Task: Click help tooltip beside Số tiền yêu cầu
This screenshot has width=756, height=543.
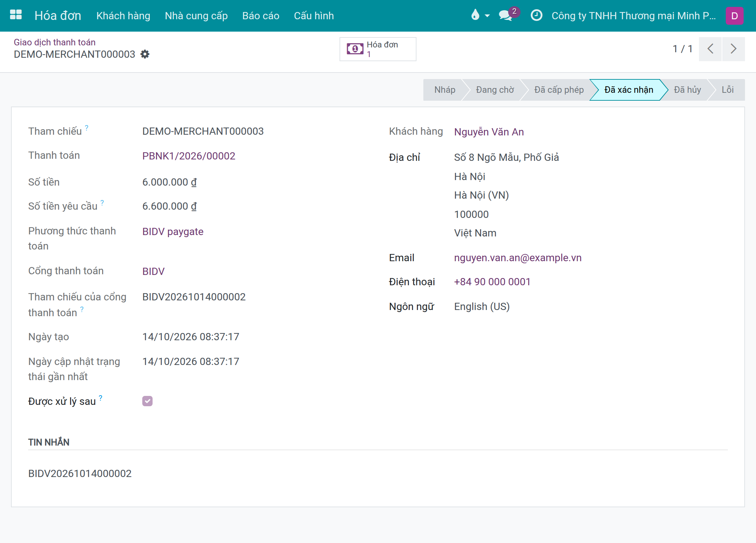Action: 102,202
